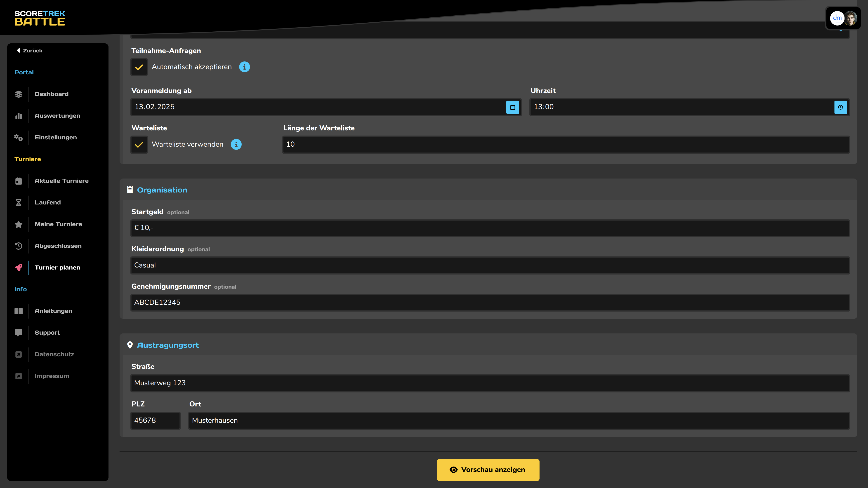Screen dimensions: 868x488
Task: Navigate to Auswertungen in sidebar
Action: click(57, 116)
